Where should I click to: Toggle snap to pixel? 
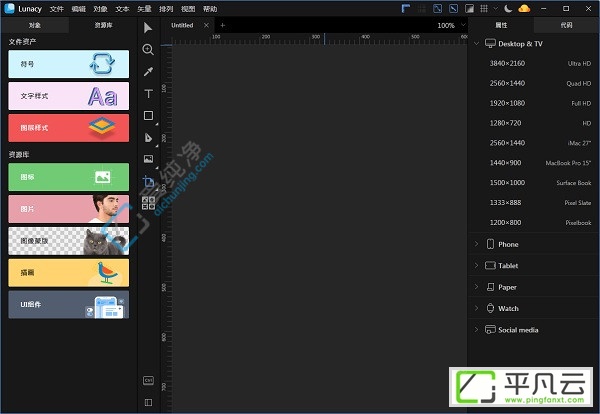click(x=453, y=8)
